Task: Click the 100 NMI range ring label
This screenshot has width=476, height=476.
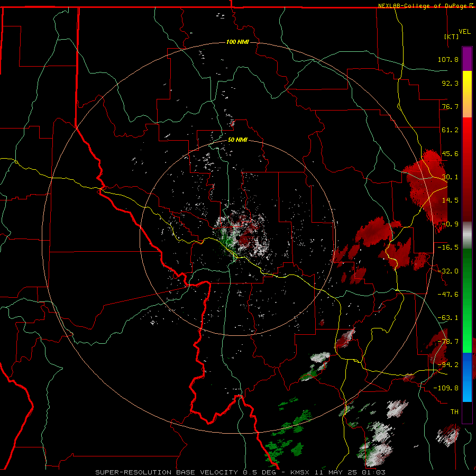Action: click(x=237, y=42)
